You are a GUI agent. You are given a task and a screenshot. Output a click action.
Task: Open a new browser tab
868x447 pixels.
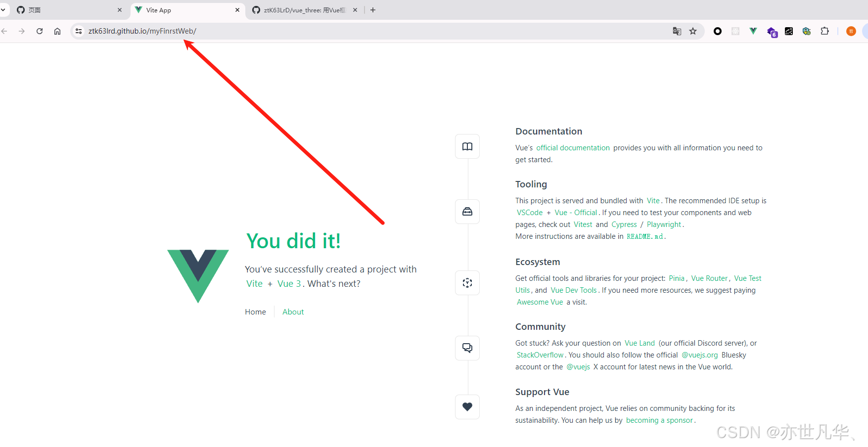pos(373,10)
